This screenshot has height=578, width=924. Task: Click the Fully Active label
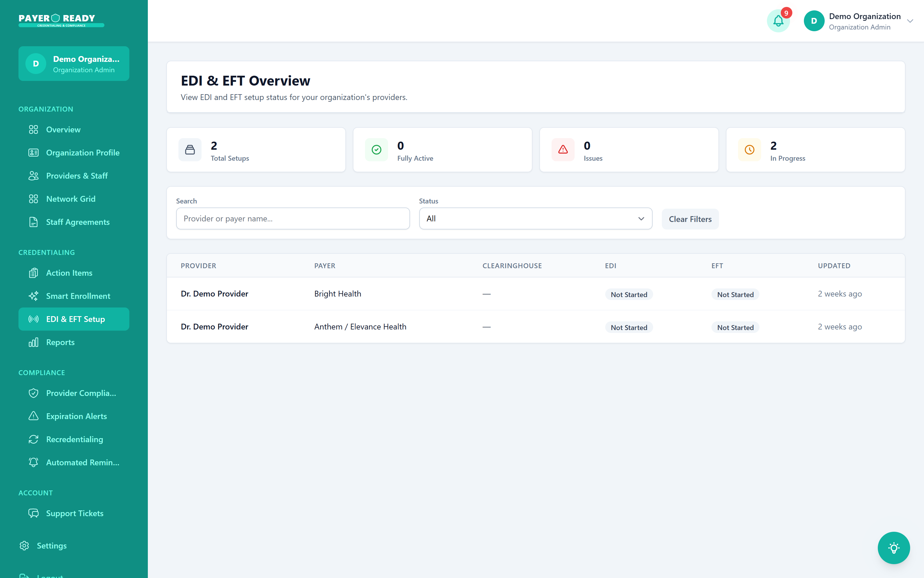[x=415, y=158]
